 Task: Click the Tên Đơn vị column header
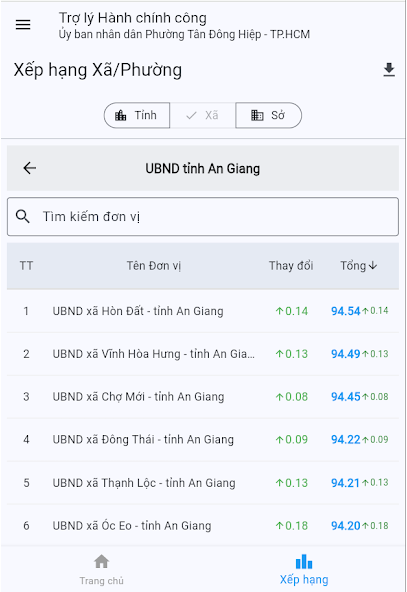click(x=154, y=266)
